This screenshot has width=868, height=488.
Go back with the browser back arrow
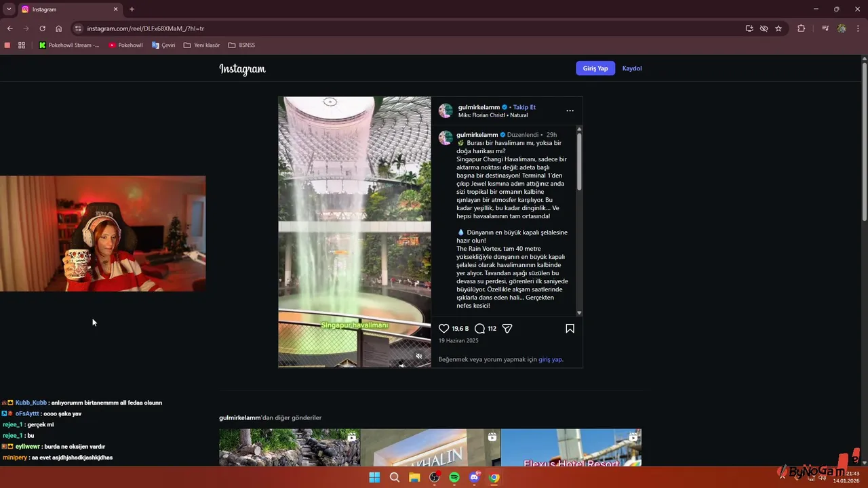(x=9, y=28)
